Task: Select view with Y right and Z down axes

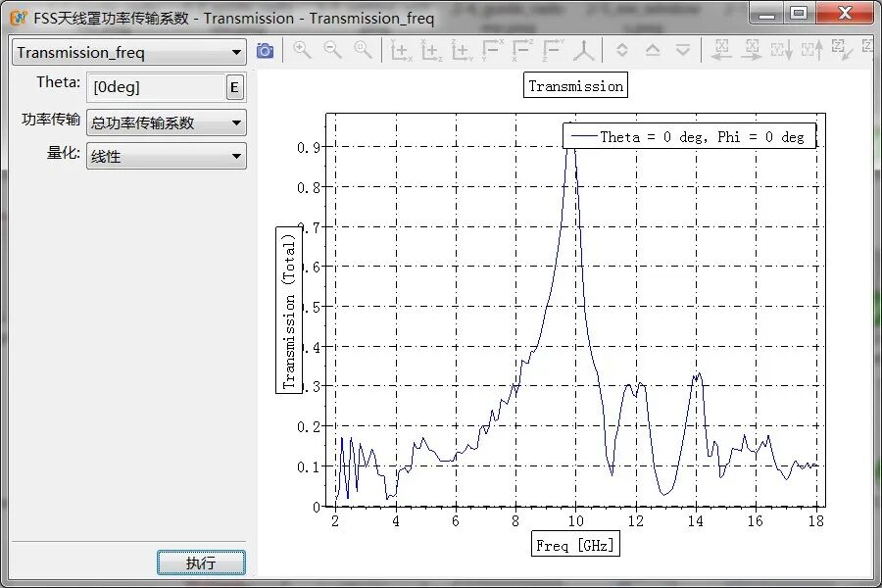Action: 553,51
